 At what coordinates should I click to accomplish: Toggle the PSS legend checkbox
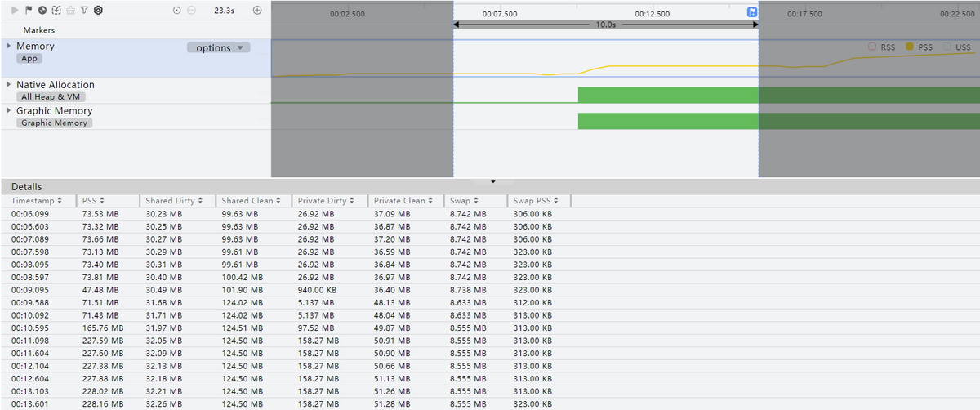click(x=910, y=47)
